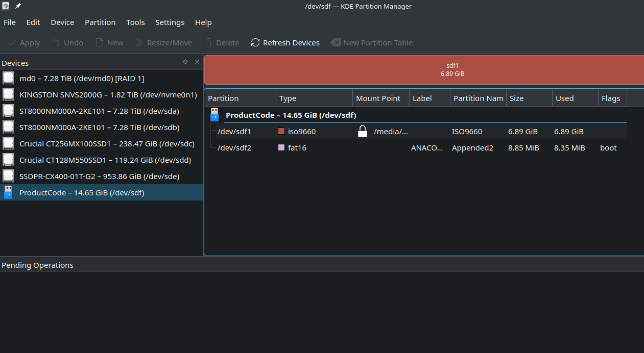The width and height of the screenshot is (644, 353).
Task: Click the Crucial CT128M550SSD1 disk icon
Action: (x=8, y=160)
